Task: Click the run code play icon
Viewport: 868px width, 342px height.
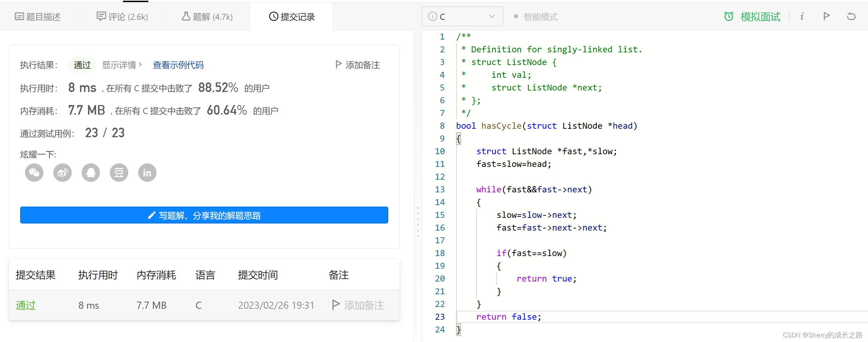Action: 826,16
